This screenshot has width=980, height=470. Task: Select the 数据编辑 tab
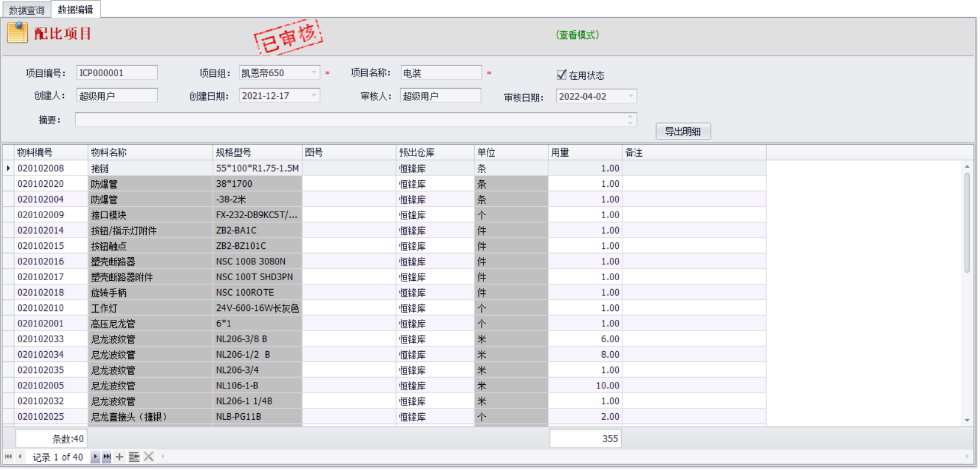[x=75, y=9]
